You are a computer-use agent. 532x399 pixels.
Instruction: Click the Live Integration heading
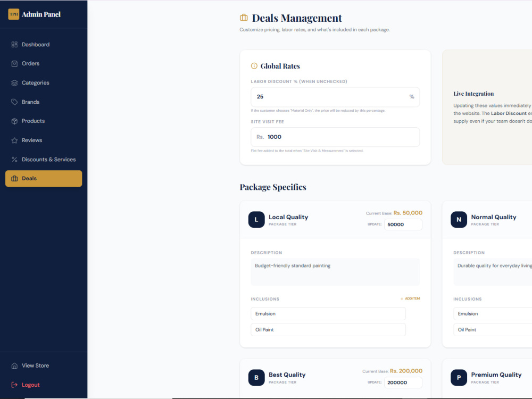coord(473,94)
